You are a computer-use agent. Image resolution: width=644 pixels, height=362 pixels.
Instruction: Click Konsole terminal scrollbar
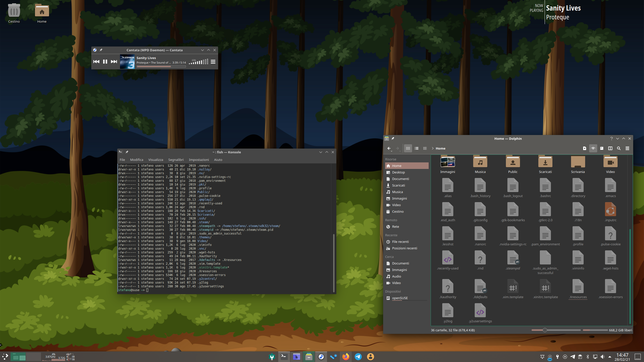click(334, 263)
